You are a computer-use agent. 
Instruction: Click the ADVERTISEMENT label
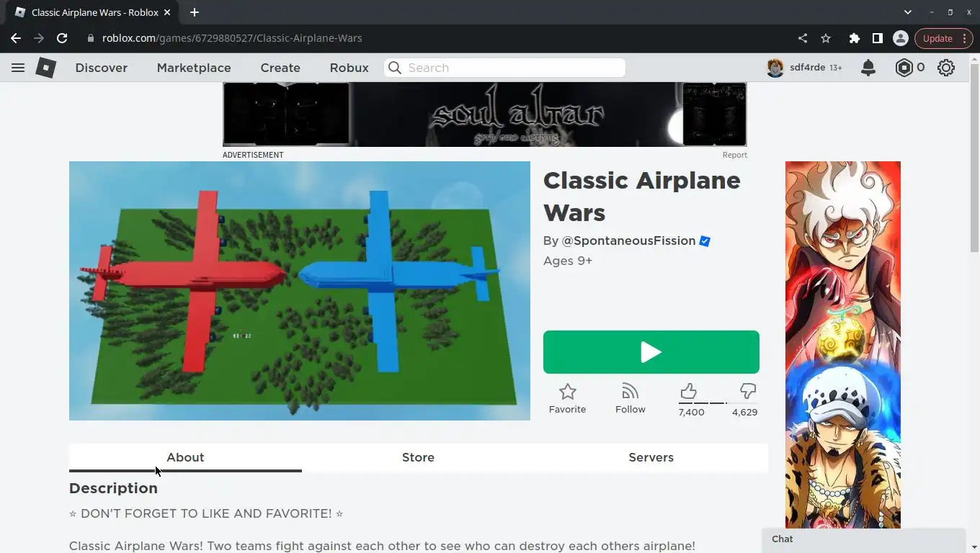pos(253,155)
